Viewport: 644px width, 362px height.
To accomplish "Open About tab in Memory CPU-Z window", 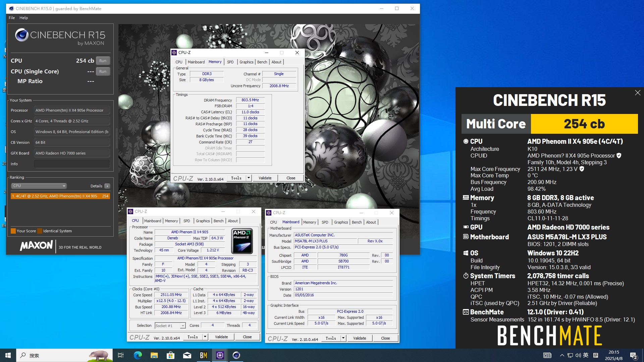I will pos(276,62).
